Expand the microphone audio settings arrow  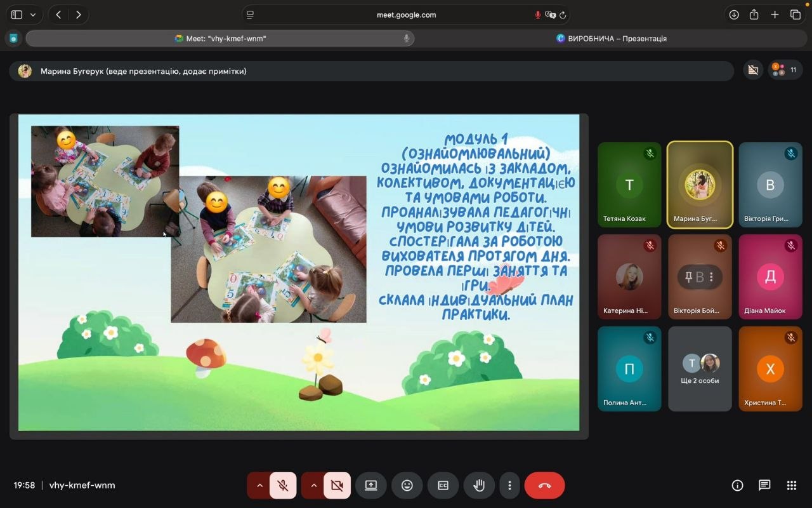point(259,486)
